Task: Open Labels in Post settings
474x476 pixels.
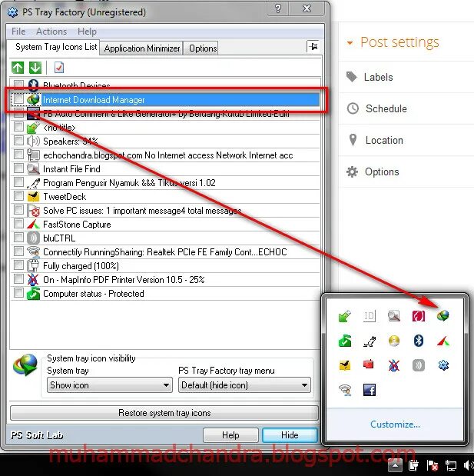Action: (378, 77)
